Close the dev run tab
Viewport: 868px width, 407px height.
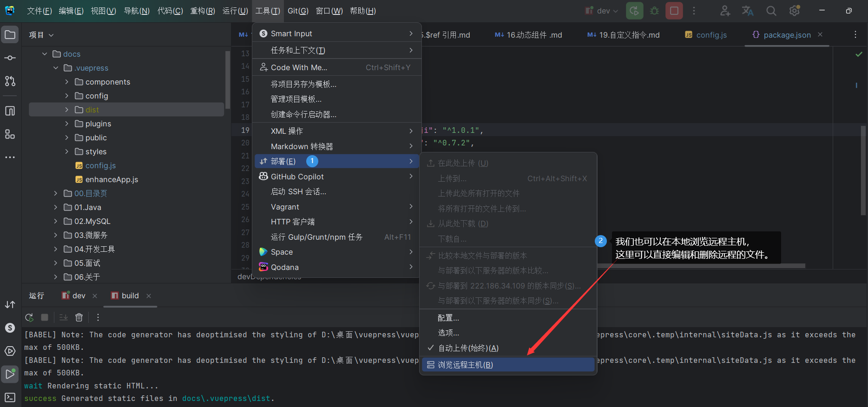click(95, 296)
